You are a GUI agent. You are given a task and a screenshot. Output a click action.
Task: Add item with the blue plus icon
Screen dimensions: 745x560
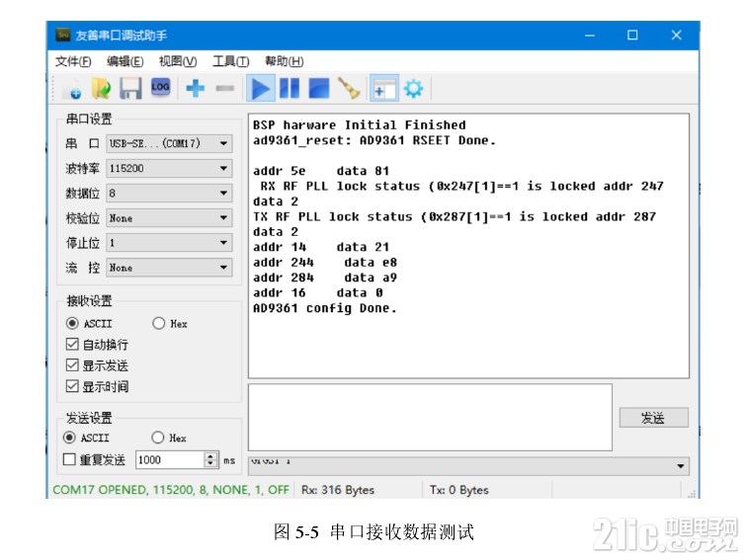[x=196, y=88]
